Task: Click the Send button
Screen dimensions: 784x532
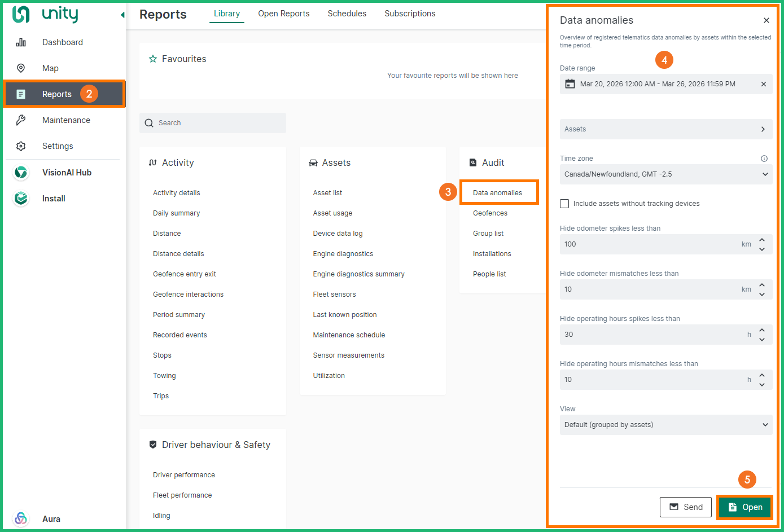Action: point(685,507)
